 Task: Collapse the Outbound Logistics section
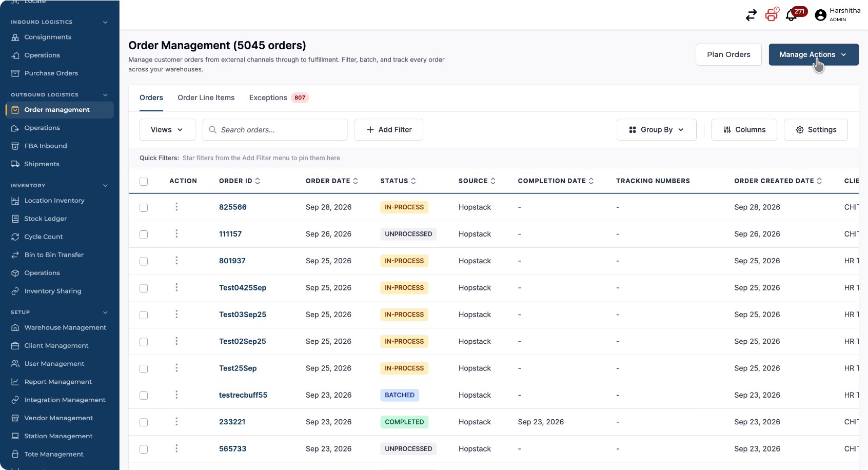pyautogui.click(x=105, y=95)
